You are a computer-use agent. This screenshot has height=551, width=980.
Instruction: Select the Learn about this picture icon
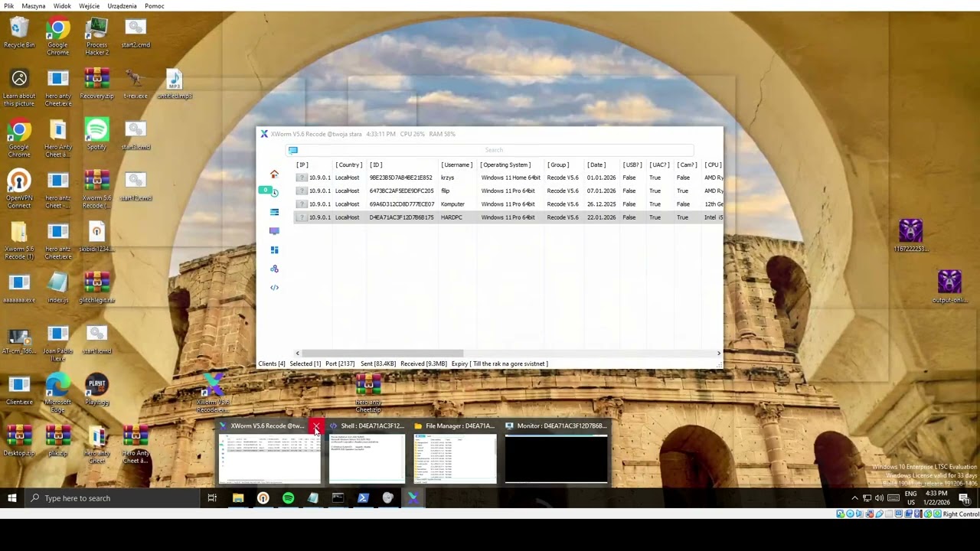[19, 87]
